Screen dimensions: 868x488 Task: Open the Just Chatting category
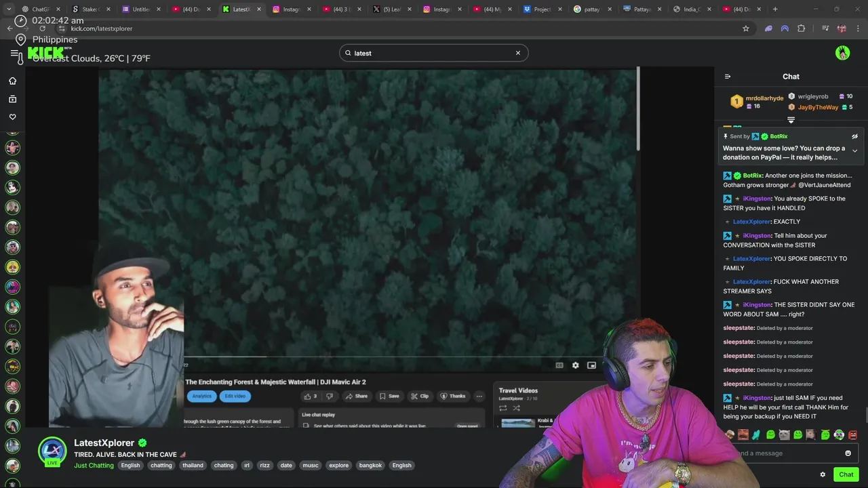click(x=94, y=466)
